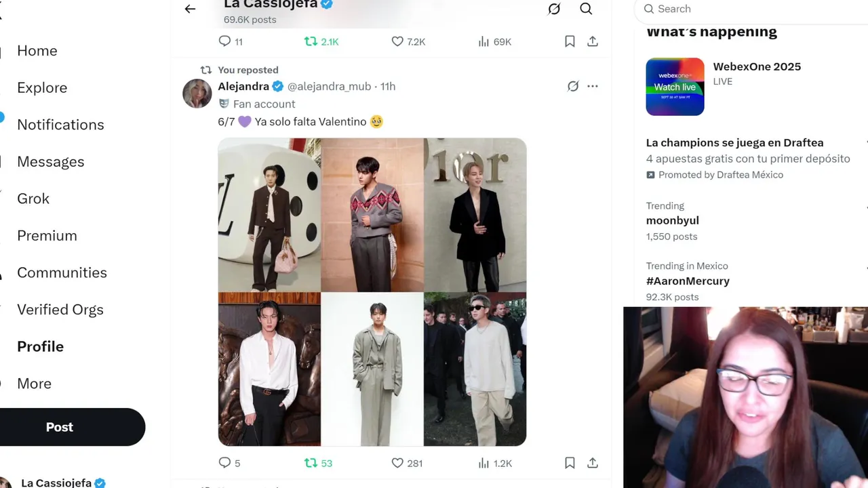Open the Notifications menu item
Viewport: 868px width, 488px height.
tap(60, 125)
